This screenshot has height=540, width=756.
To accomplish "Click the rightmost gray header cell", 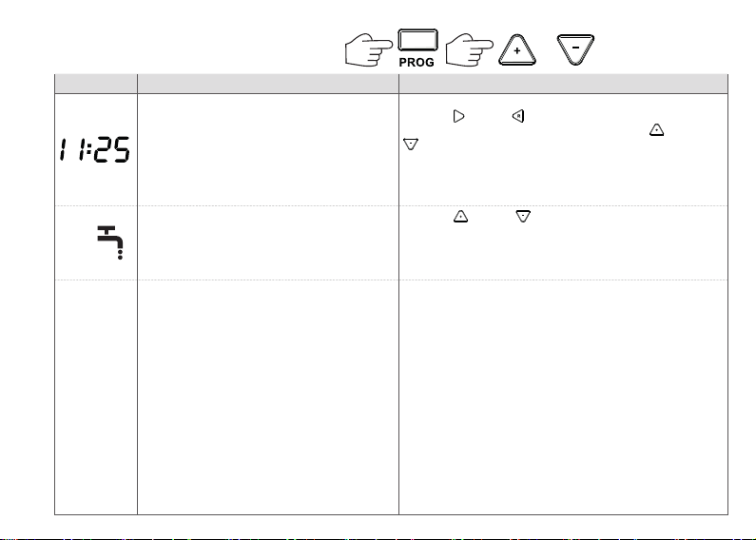I will point(563,84).
